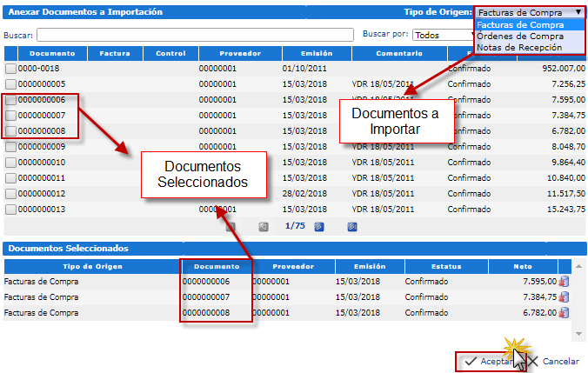The height and width of the screenshot is (373, 588).
Task: Mark document 0000000012 checkbox
Action: pos(11,194)
